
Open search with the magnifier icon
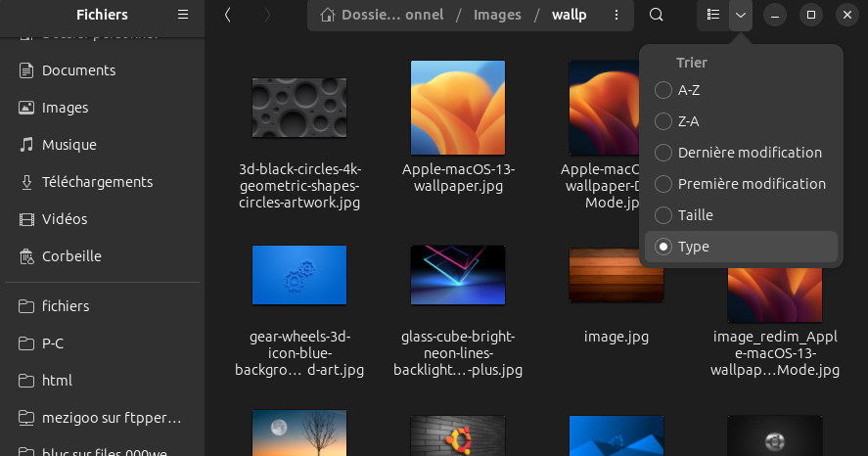pos(656,15)
